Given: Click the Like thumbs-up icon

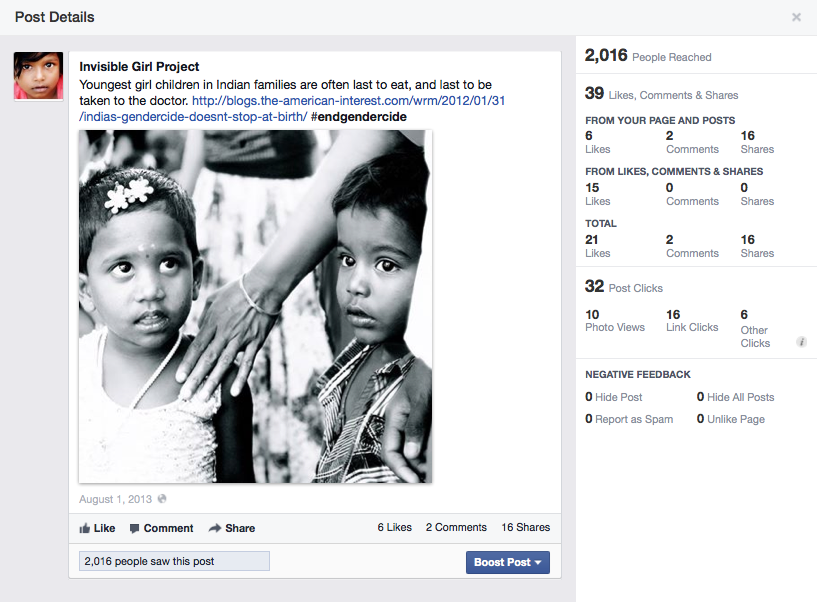Looking at the screenshot, I should tap(84, 529).
